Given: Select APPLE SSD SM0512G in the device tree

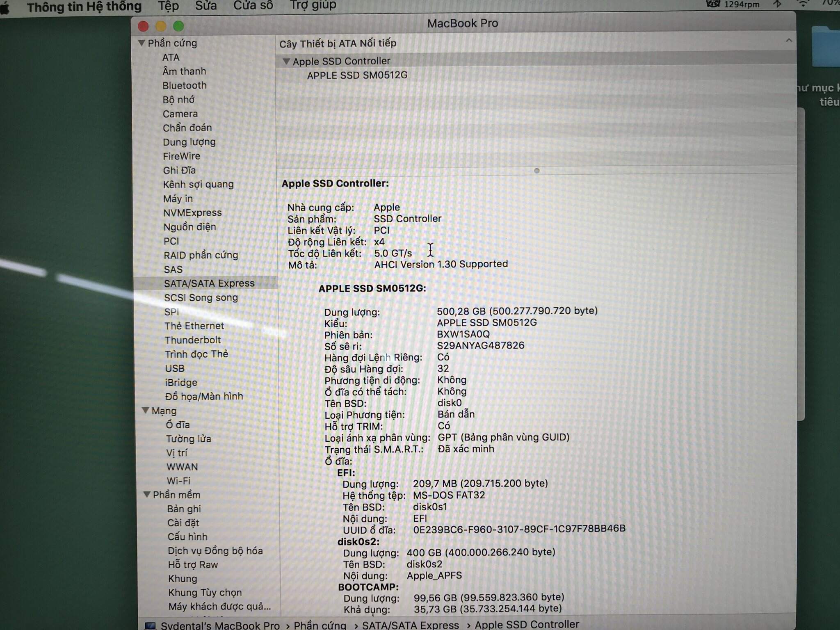Looking at the screenshot, I should 357,75.
